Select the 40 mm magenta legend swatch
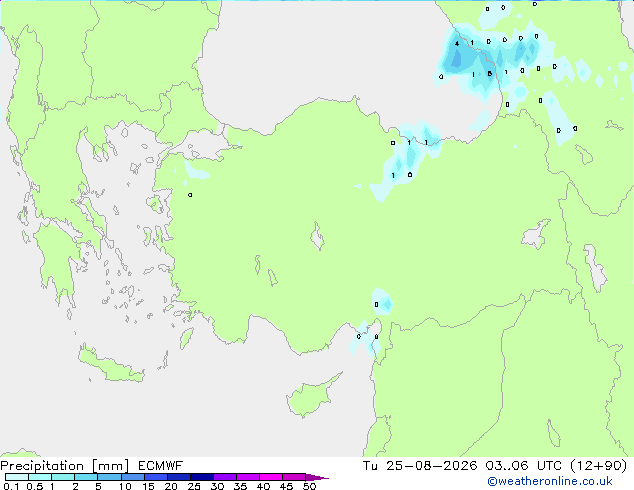 271,477
